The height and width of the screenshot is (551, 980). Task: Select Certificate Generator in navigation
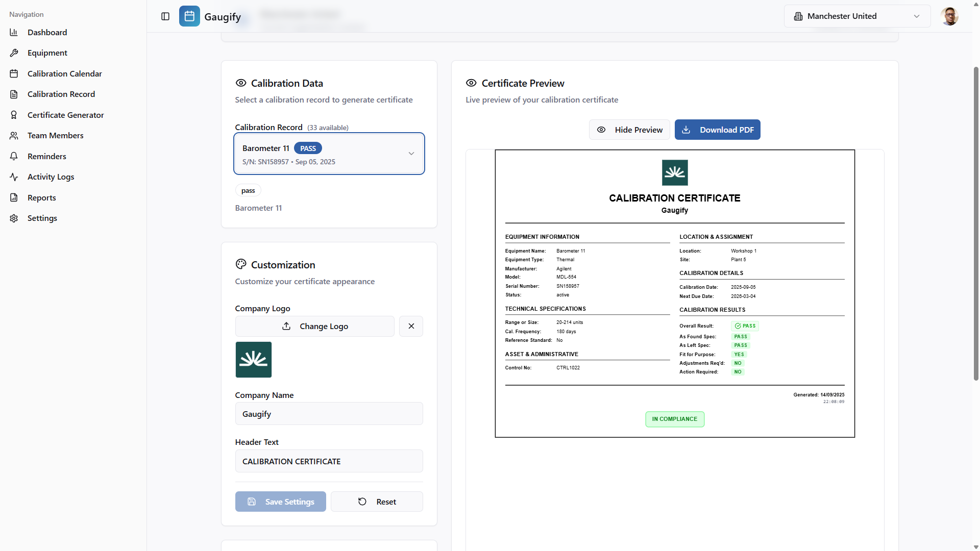(x=65, y=115)
